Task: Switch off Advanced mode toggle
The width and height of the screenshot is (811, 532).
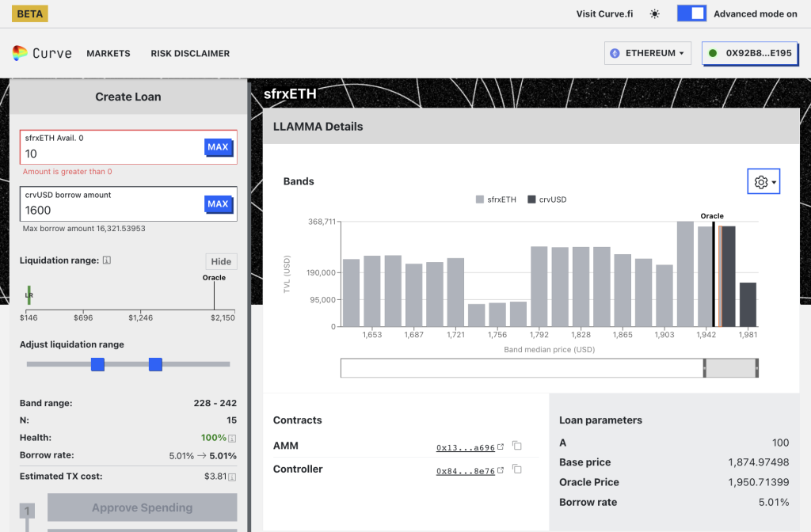Action: click(x=691, y=13)
